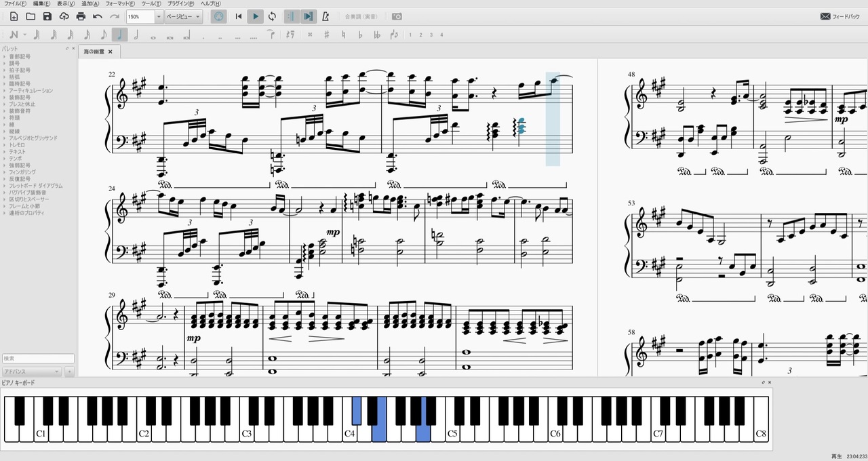Open the フォーマット menu

pyautogui.click(x=120, y=3)
